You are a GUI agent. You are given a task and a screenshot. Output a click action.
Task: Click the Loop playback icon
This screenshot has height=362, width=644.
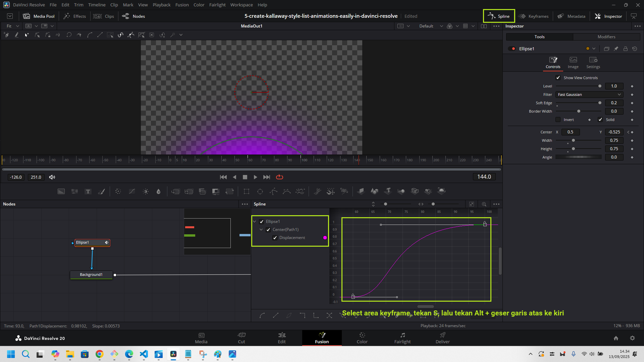point(279,177)
